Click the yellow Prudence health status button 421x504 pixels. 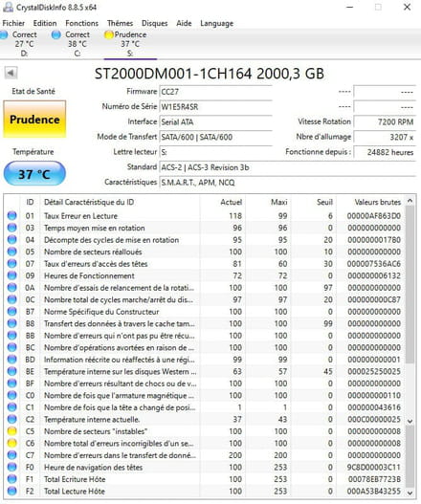pos(34,120)
